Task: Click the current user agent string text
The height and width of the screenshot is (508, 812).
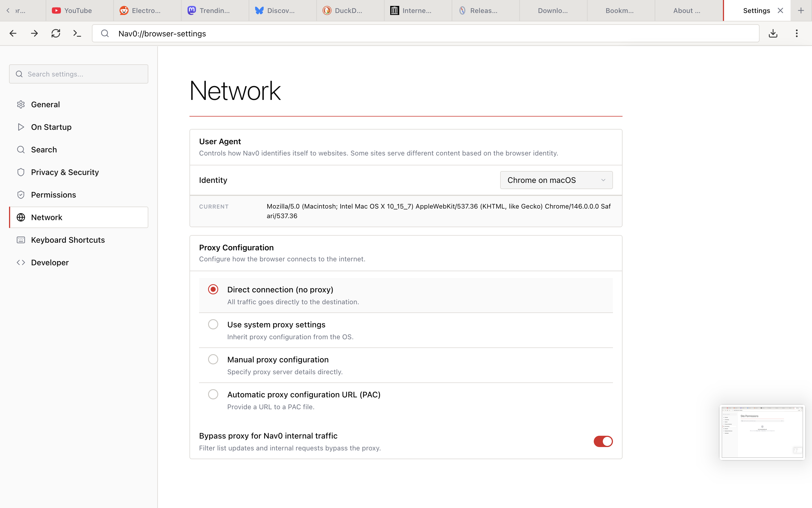Action: 438,211
